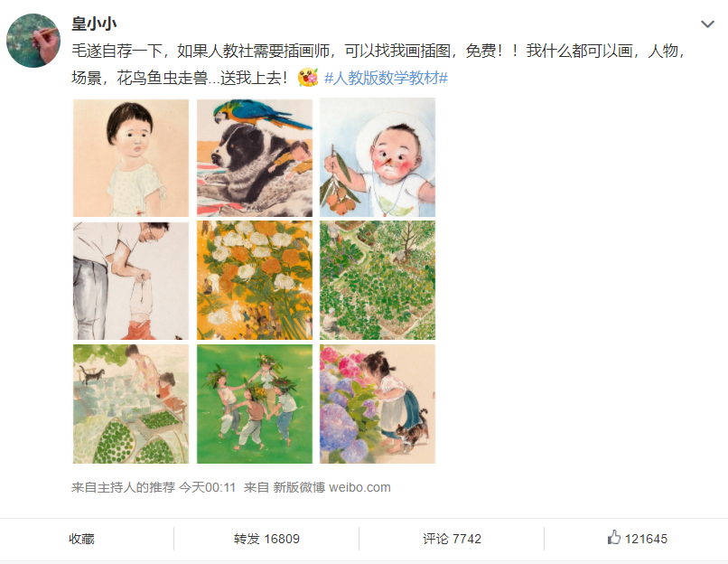The height and width of the screenshot is (564, 728).
Task: Open 评论 7742 comments
Action: [452, 539]
